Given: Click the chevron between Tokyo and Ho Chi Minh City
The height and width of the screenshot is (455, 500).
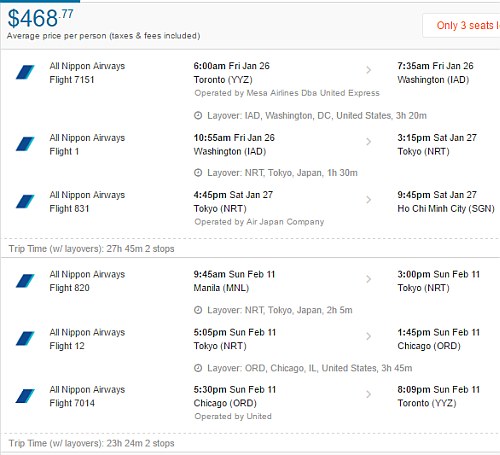Looking at the screenshot, I should (x=368, y=200).
